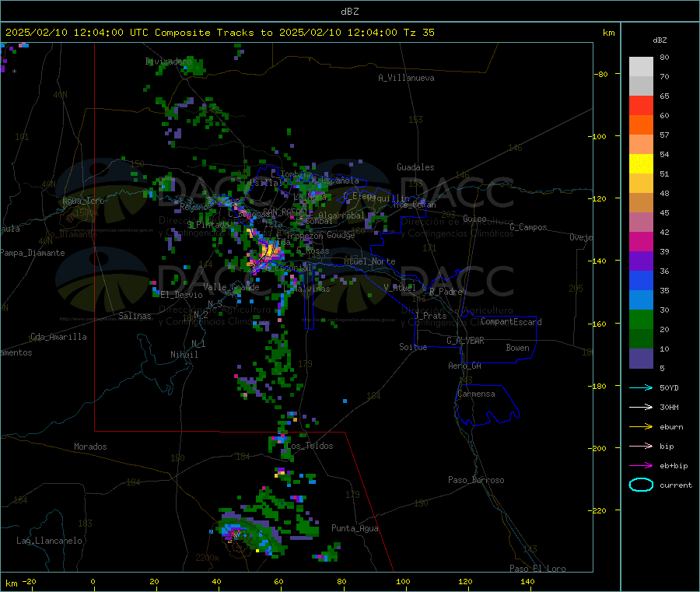This screenshot has height=592, width=700.
Task: Click the 30HM white arrow legend icon
Action: point(641,407)
